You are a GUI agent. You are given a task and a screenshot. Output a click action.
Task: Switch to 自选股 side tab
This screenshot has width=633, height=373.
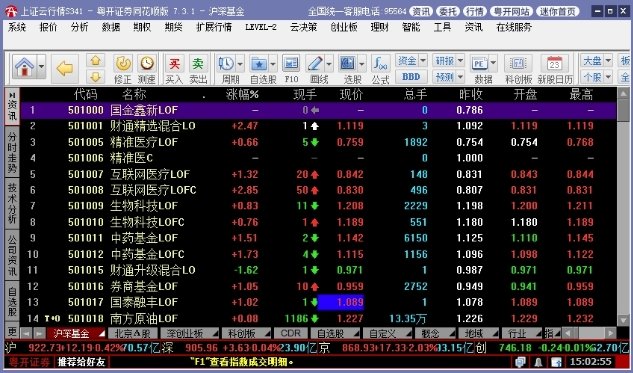coord(12,301)
